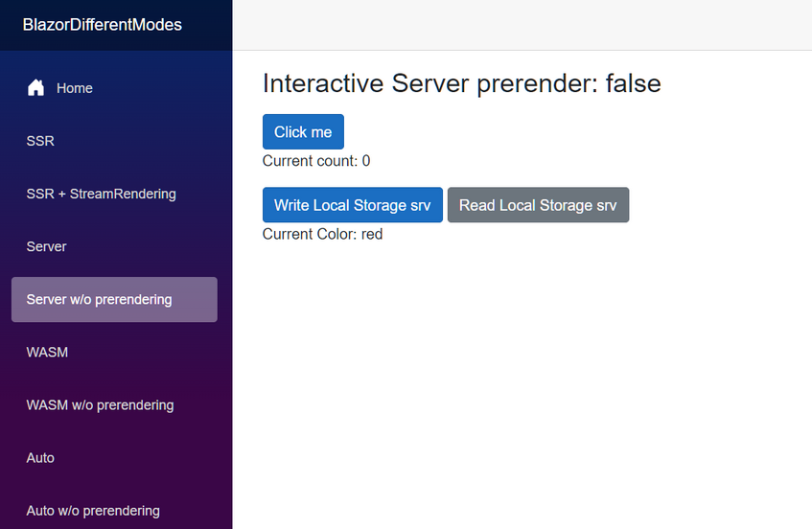812x529 pixels.
Task: Click the Interactive Server prerender heading
Action: click(461, 83)
